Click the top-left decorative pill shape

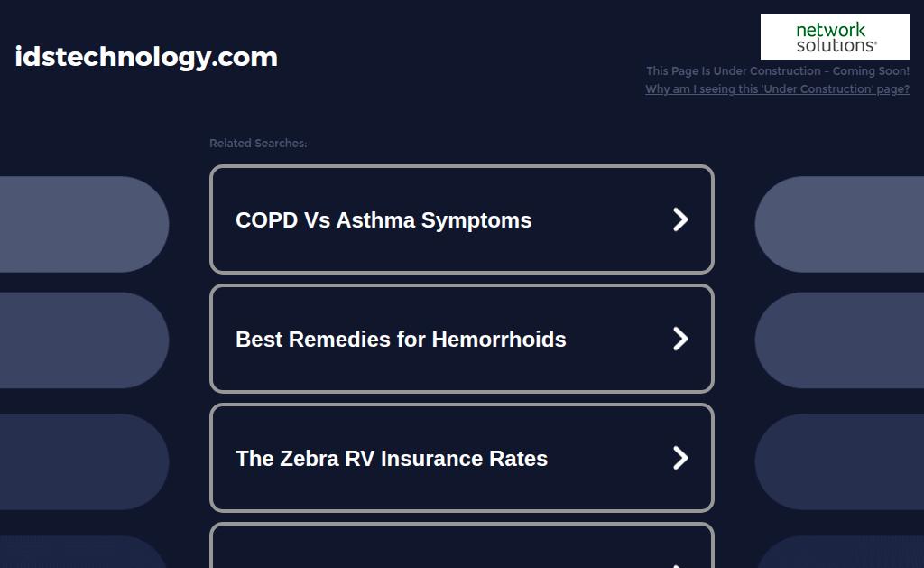point(84,224)
